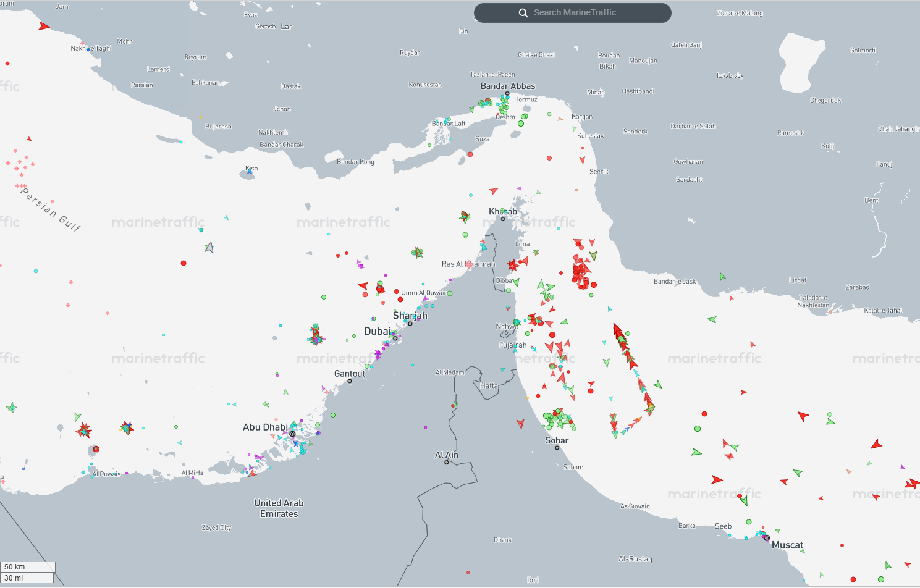Viewport: 920px width, 588px height.
Task: Click the Ibri map label
Action: [533, 580]
